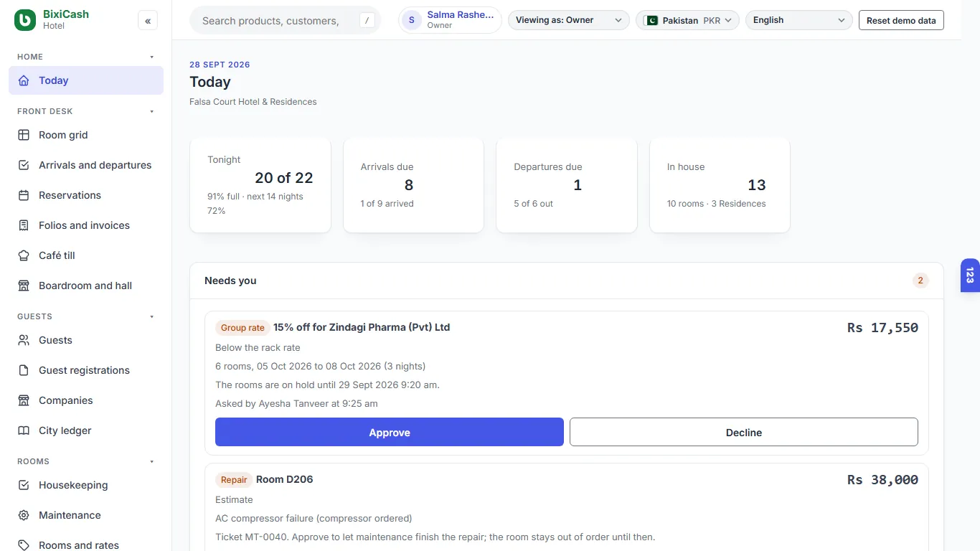Click the Café till chef hat icon
Viewport: 980px width, 551px height.
tap(24, 255)
